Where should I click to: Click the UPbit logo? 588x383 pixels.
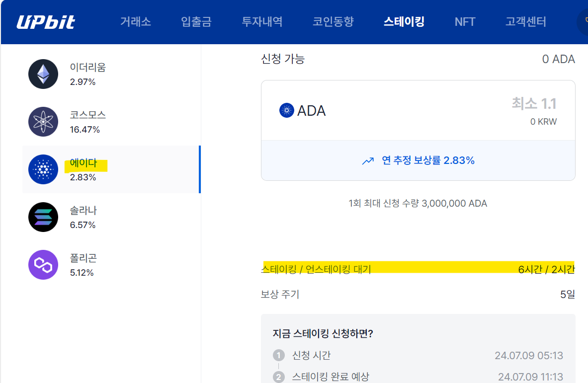pyautogui.click(x=46, y=22)
